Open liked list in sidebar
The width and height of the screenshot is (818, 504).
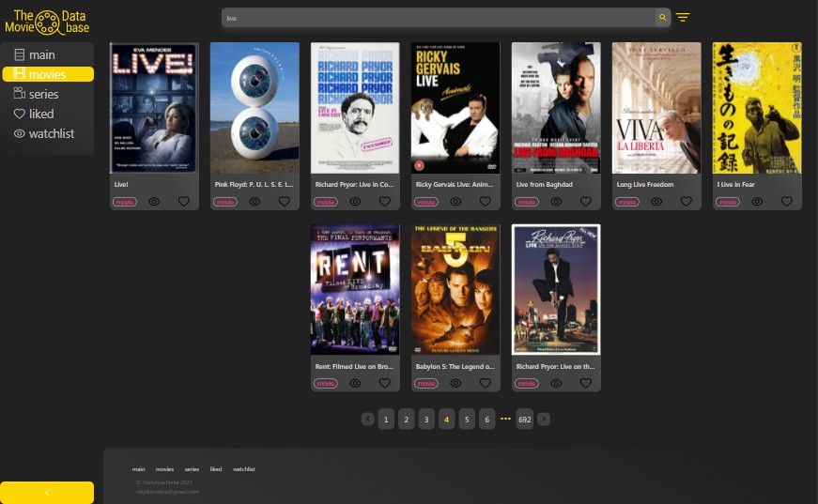[x=48, y=115]
